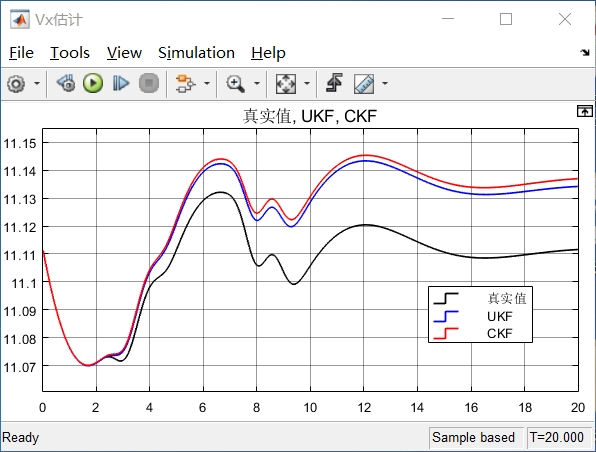The width and height of the screenshot is (596, 452).
Task: Open the Configuration Properties gear icon
Action: [x=16, y=83]
